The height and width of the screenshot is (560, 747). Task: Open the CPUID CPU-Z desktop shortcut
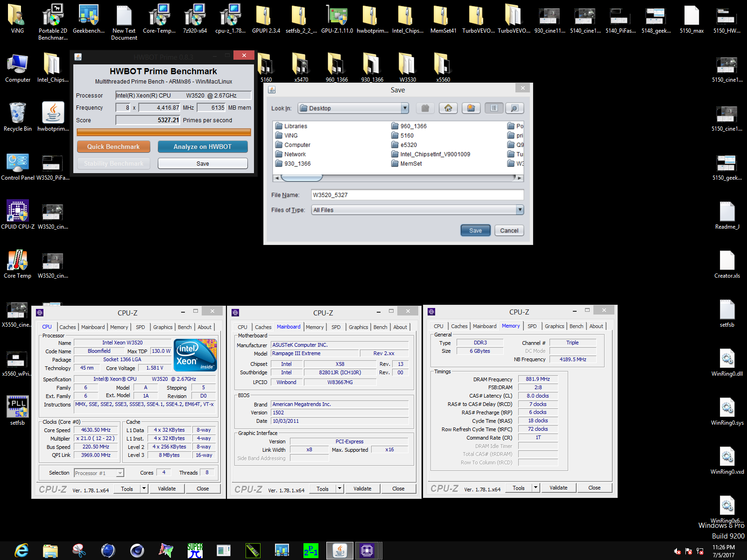click(18, 215)
